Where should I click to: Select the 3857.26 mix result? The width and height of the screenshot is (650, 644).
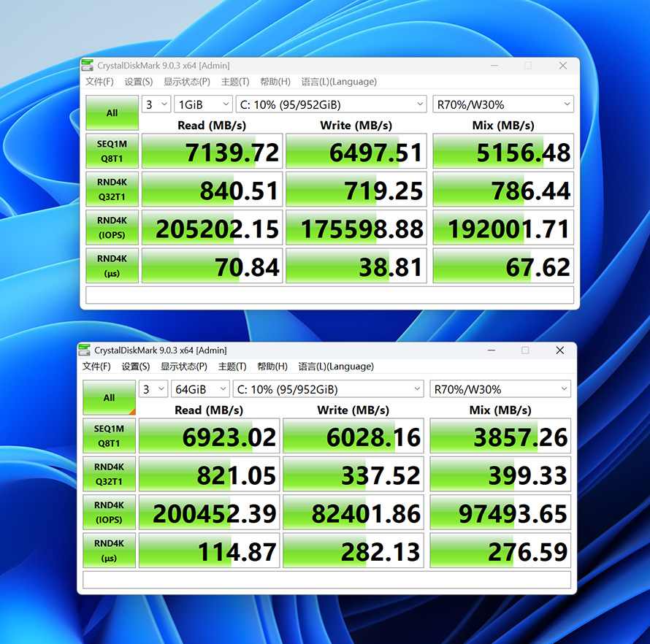coord(500,436)
